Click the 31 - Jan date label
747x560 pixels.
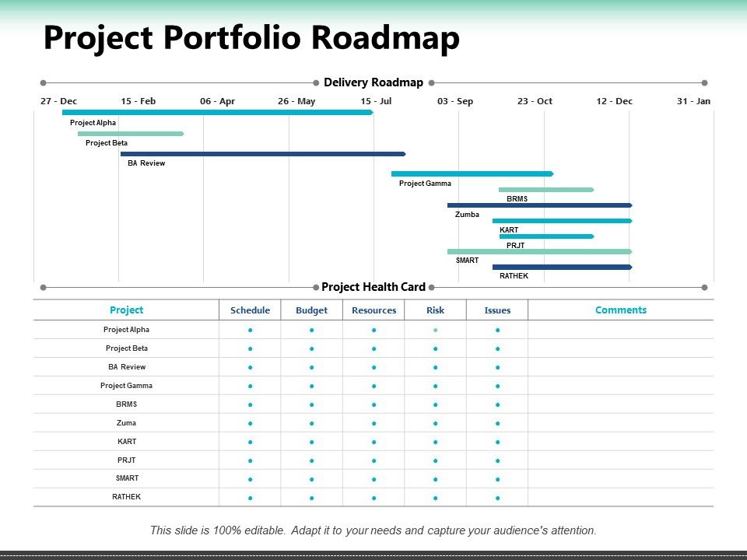point(693,101)
